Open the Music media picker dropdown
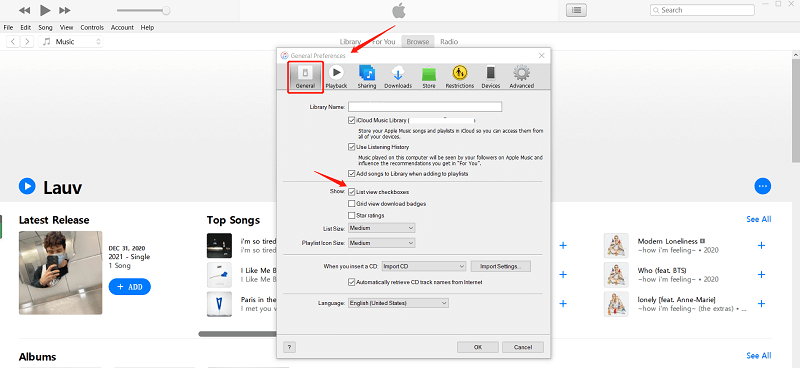Screen dimensions: 800x368 click(71, 42)
